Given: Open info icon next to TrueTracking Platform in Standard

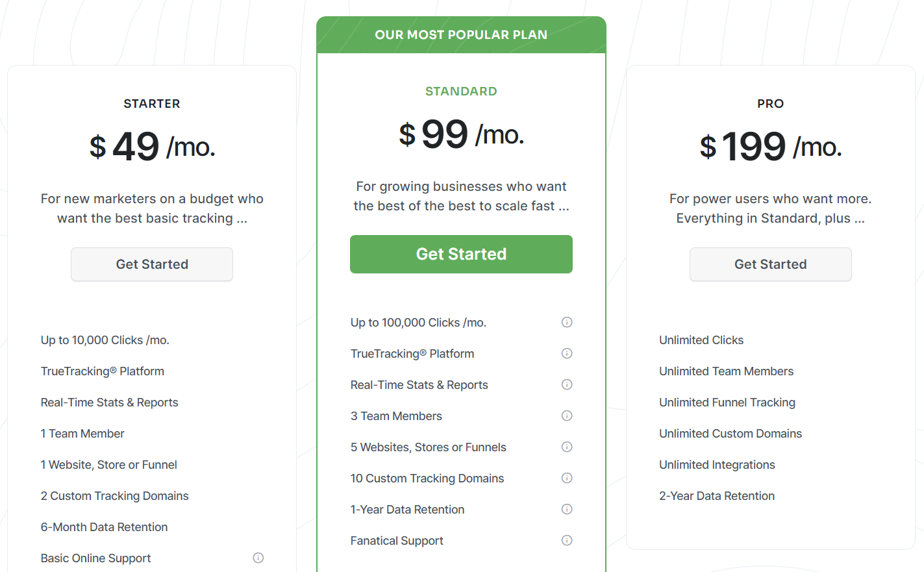Looking at the screenshot, I should [x=567, y=353].
